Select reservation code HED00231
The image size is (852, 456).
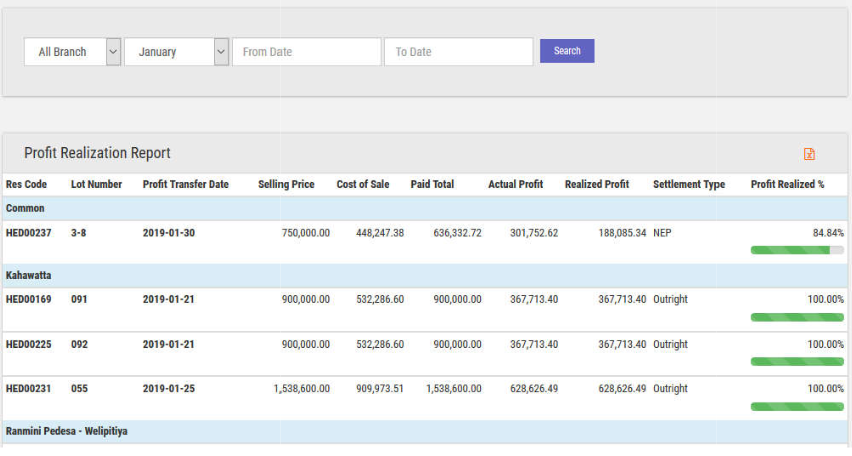pyautogui.click(x=28, y=388)
